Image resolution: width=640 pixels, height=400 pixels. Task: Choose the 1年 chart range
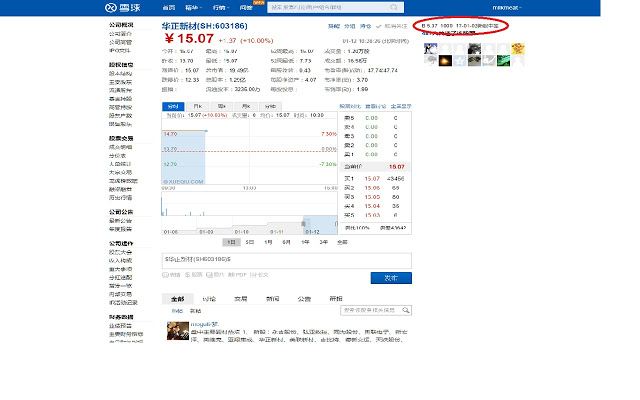pyautogui.click(x=305, y=242)
